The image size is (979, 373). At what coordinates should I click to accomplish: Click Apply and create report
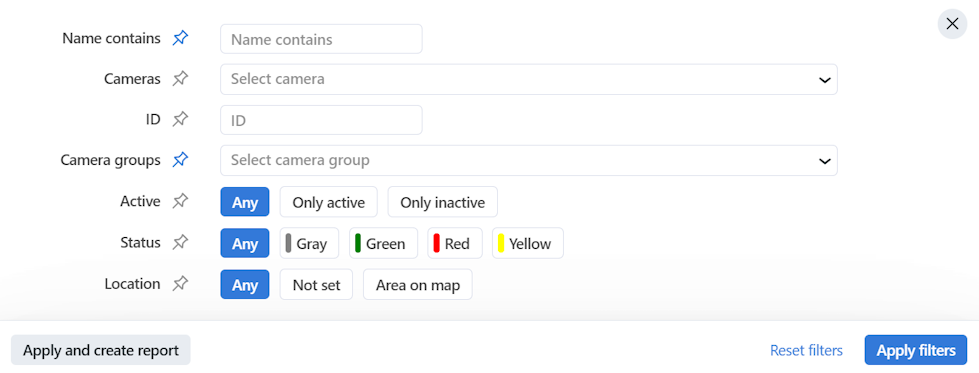(x=101, y=350)
